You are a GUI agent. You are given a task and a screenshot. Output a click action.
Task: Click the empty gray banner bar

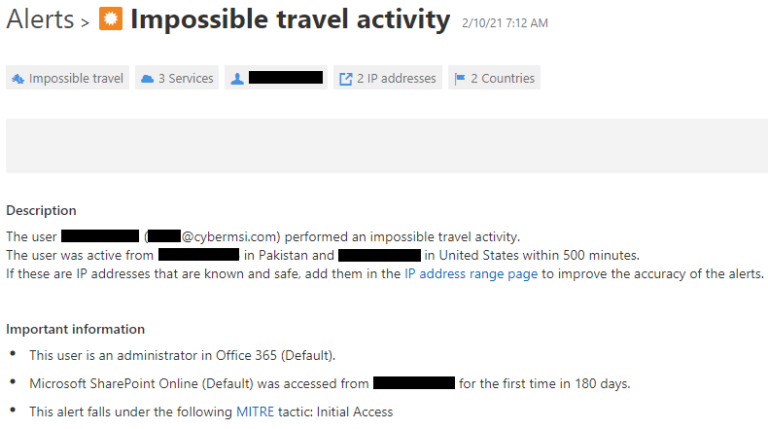click(383, 146)
